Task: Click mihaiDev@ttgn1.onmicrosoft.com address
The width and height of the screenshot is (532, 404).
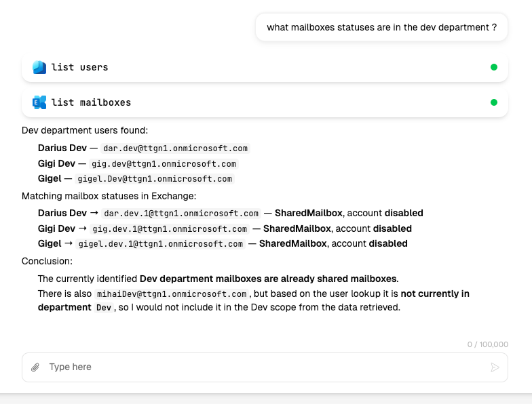Action: [172, 294]
